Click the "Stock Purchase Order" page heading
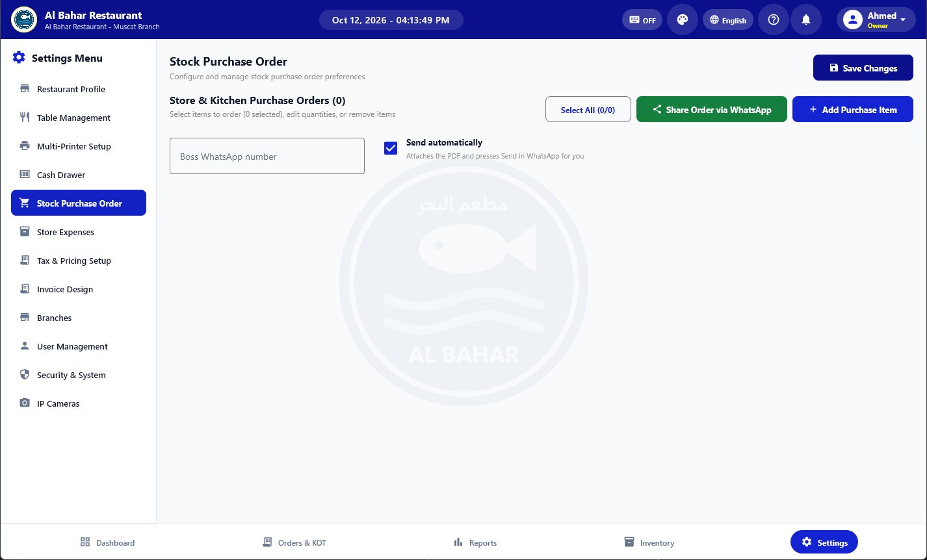 [228, 62]
